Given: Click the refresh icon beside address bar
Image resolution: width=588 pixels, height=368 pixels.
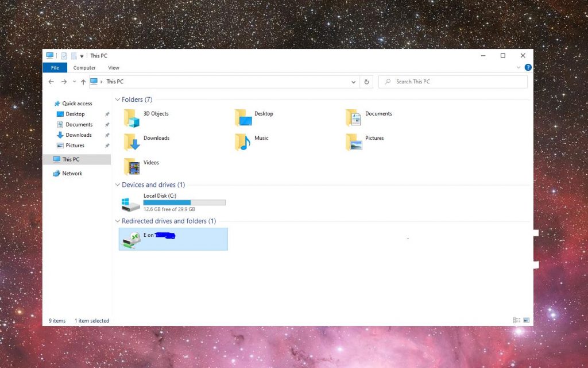Looking at the screenshot, I should pyautogui.click(x=367, y=82).
